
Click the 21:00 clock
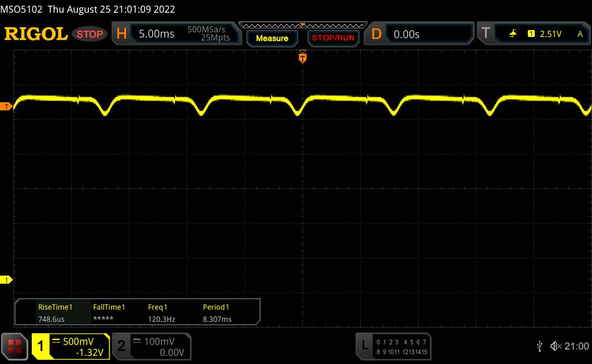coord(576,346)
